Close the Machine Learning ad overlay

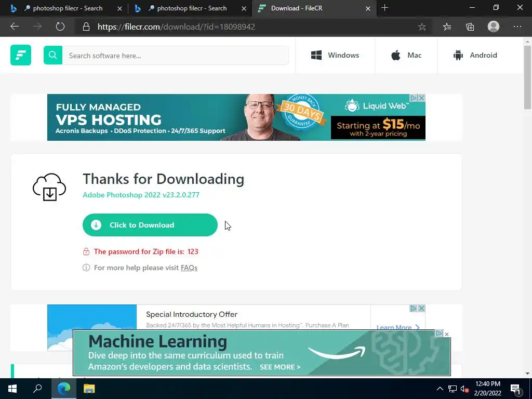(x=447, y=334)
